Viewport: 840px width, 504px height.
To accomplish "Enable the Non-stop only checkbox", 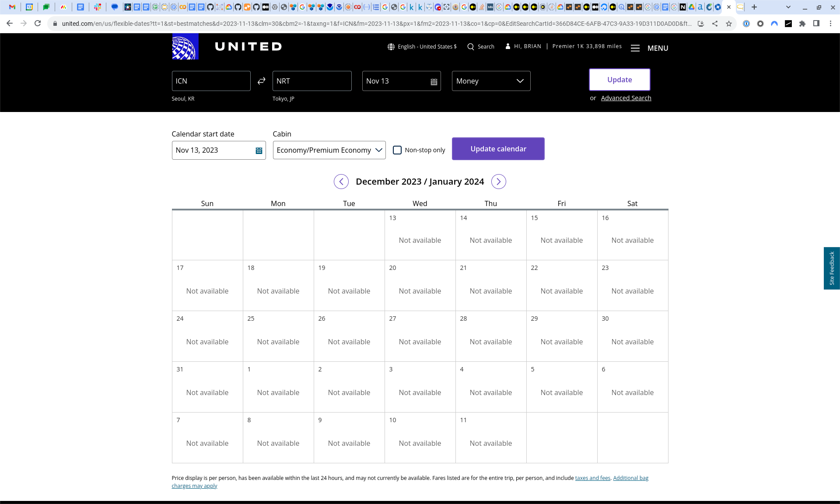I will click(397, 150).
